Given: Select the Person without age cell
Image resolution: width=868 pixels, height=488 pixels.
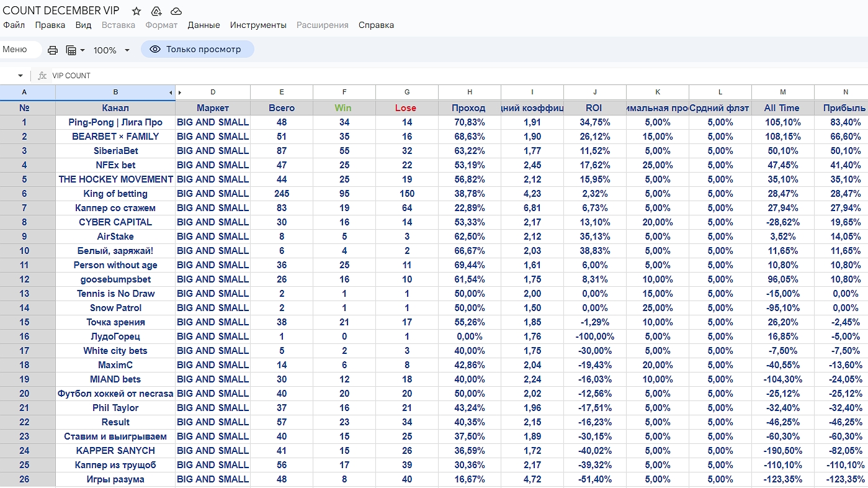Looking at the screenshot, I should tap(115, 265).
